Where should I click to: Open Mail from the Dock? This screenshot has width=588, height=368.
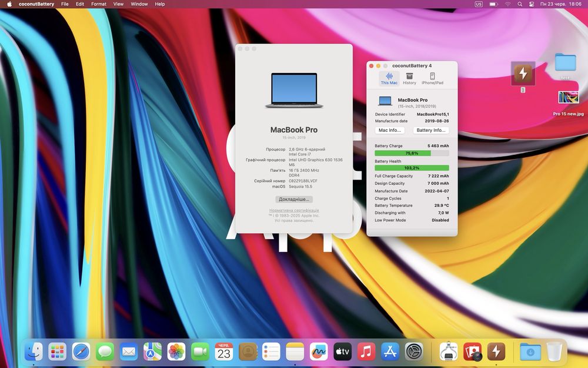tap(129, 352)
